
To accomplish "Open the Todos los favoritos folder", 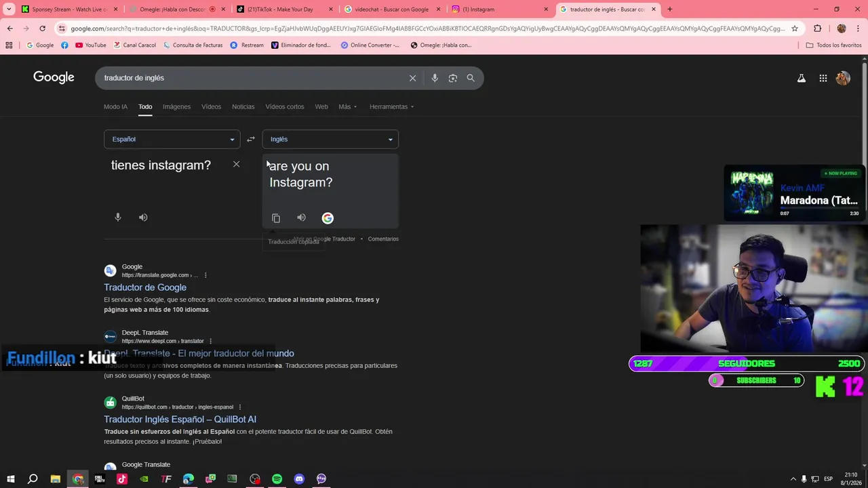I will (833, 45).
